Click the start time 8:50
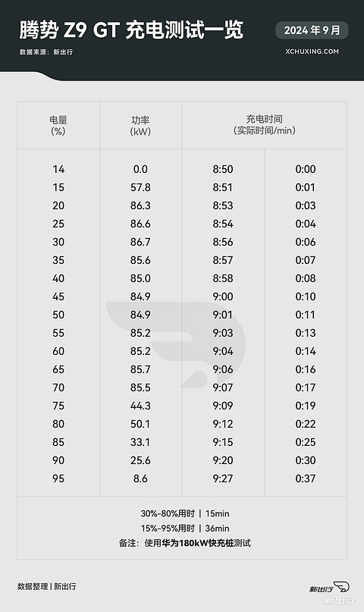Image resolution: width=364 pixels, height=612 pixels. [x=223, y=169]
